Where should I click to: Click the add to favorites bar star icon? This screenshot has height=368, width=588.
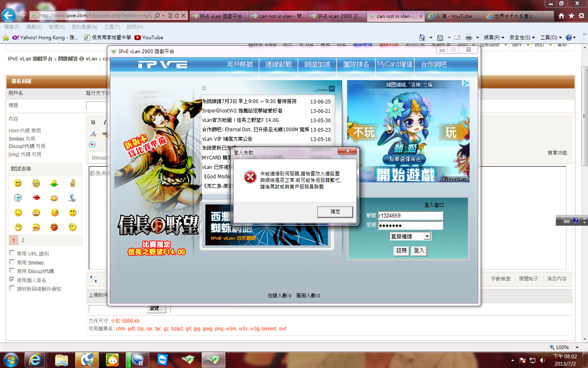coord(6,38)
